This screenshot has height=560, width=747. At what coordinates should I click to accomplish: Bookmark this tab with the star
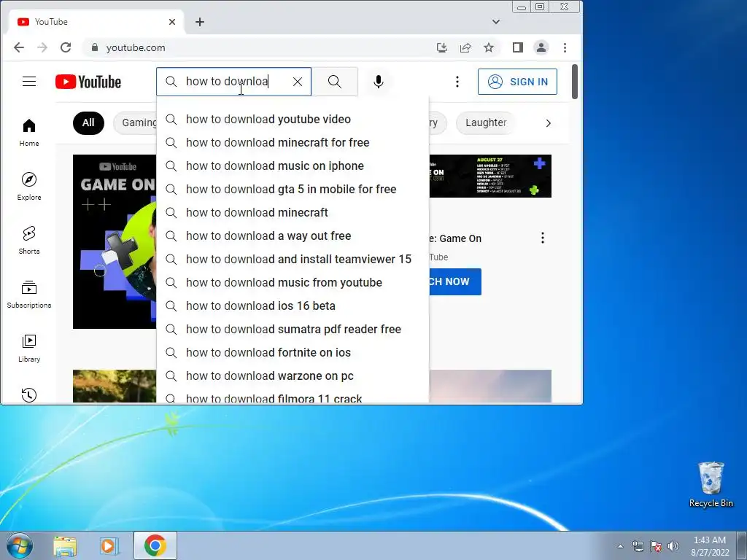tap(489, 47)
